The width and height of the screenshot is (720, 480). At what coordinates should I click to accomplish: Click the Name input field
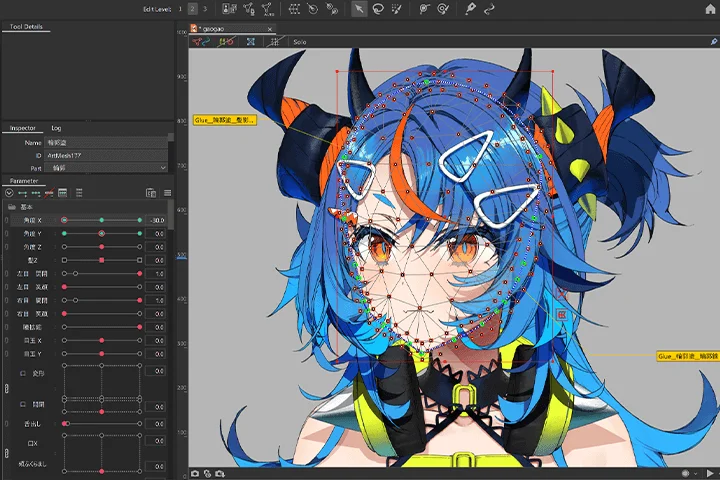(x=106, y=143)
